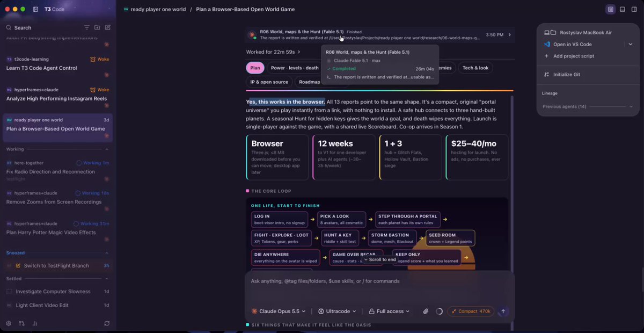644x333 pixels.
Task: Click the Search field in sidebar
Action: [43, 27]
